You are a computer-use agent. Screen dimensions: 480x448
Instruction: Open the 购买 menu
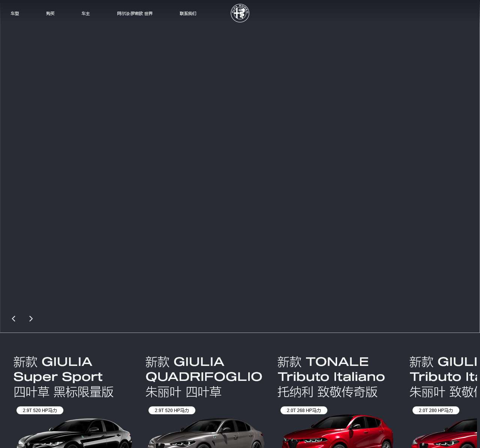point(50,13)
